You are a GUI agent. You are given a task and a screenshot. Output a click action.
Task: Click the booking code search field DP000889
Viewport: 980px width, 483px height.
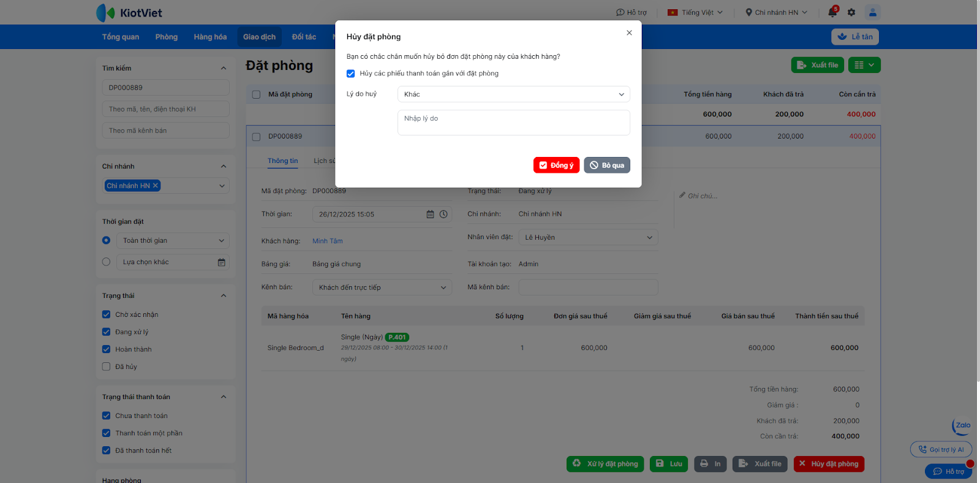point(166,88)
